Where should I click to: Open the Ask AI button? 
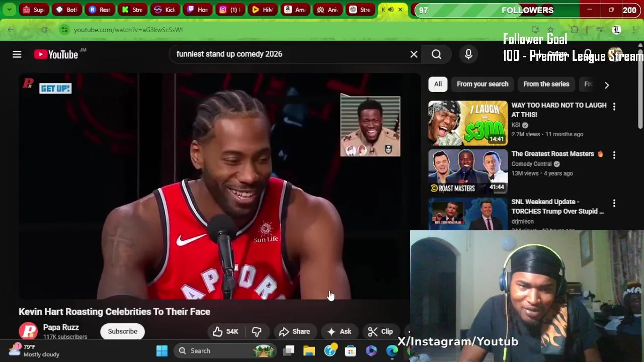(x=340, y=331)
